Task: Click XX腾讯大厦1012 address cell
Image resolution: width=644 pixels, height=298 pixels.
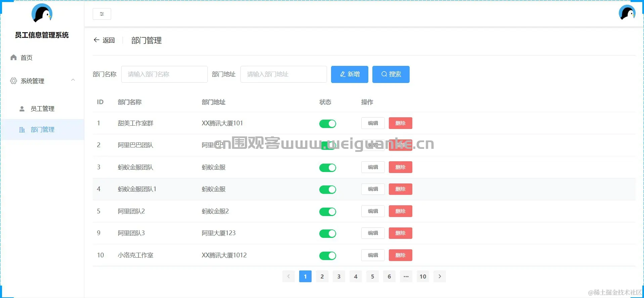Action: pos(224,255)
